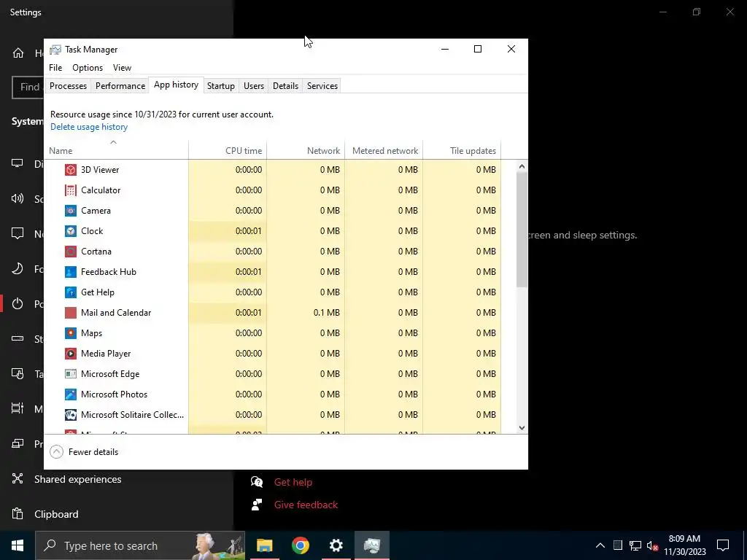Open Clipboard settings in sidebar

pyautogui.click(x=56, y=514)
